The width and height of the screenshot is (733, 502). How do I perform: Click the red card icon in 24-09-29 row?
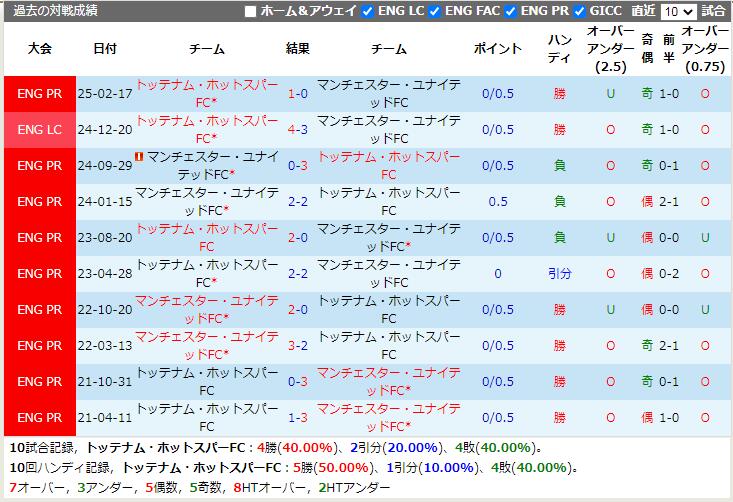[139, 157]
